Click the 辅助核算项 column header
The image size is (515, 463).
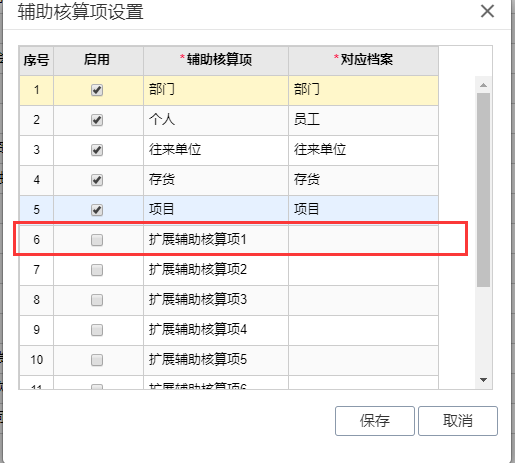pyautogui.click(x=216, y=60)
